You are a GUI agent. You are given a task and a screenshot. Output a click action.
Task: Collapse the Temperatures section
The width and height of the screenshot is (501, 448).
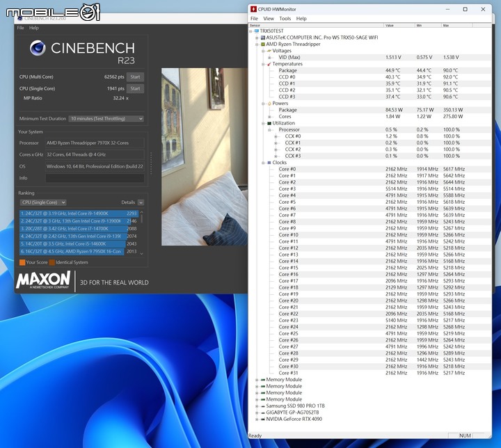(263, 64)
